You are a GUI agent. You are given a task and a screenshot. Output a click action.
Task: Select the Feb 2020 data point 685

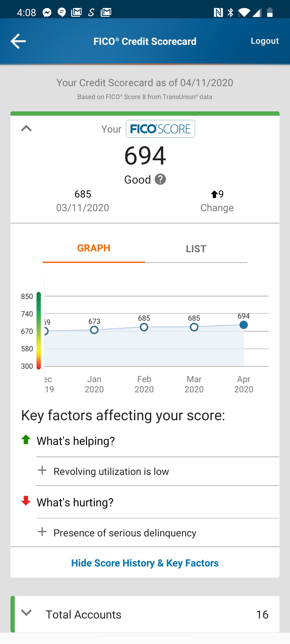[x=144, y=327]
